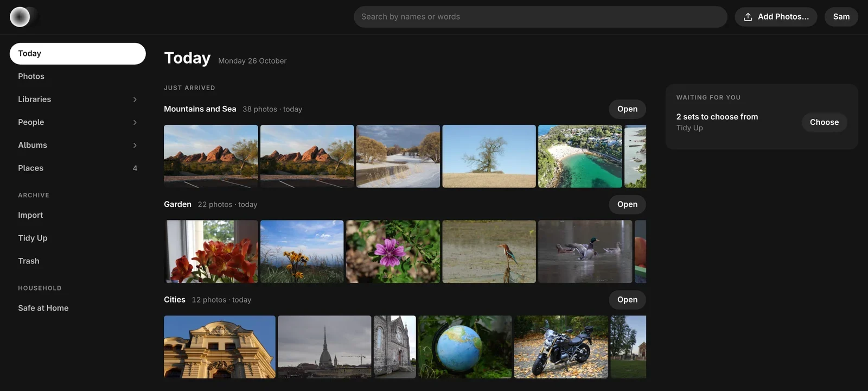868x391 pixels.
Task: Open the Garden set
Action: [627, 204]
